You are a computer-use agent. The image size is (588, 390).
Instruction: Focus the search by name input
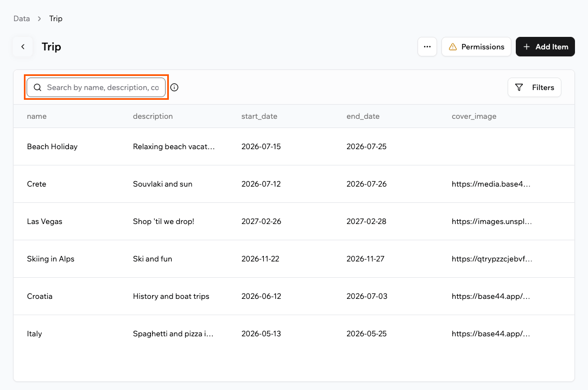click(96, 87)
